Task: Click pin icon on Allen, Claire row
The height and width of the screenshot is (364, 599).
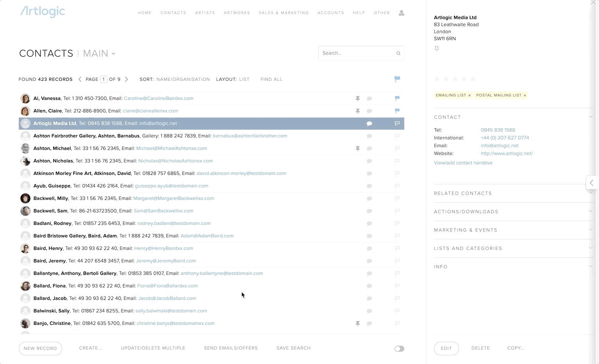Action: (x=357, y=111)
